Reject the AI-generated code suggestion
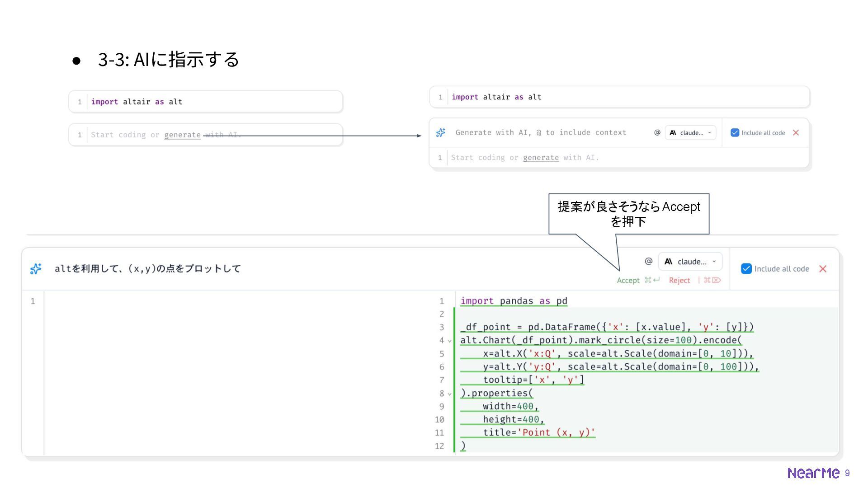This screenshot has width=868, height=488. tap(679, 280)
